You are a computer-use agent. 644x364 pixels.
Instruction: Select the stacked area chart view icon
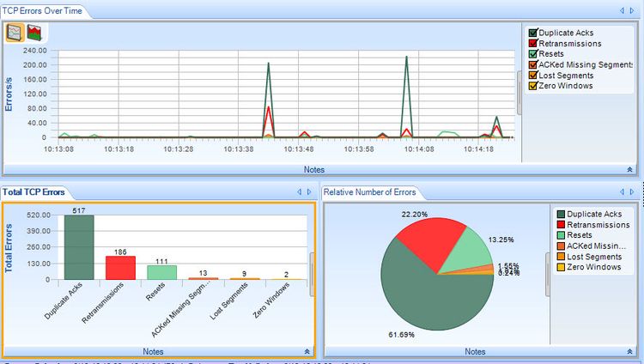click(34, 33)
